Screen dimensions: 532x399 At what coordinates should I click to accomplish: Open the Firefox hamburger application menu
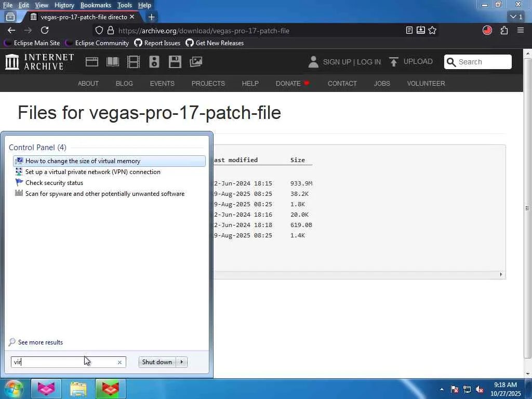click(521, 30)
